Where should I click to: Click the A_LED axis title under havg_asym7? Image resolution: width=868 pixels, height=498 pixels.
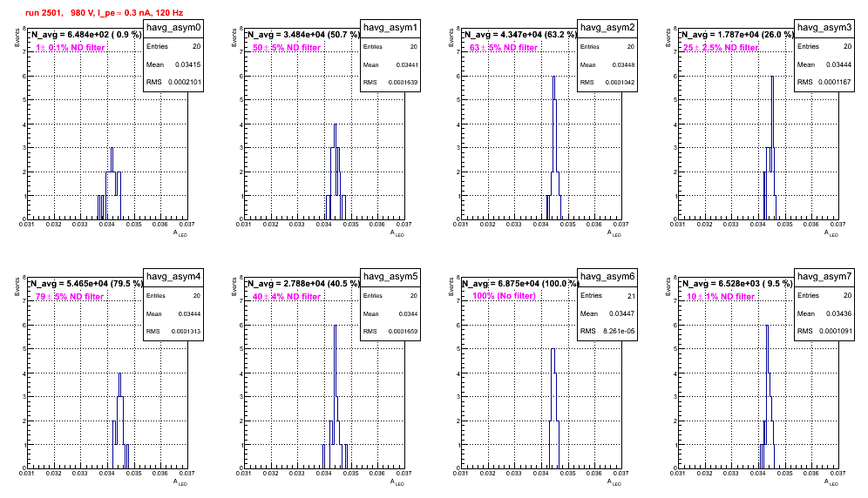[831, 482]
